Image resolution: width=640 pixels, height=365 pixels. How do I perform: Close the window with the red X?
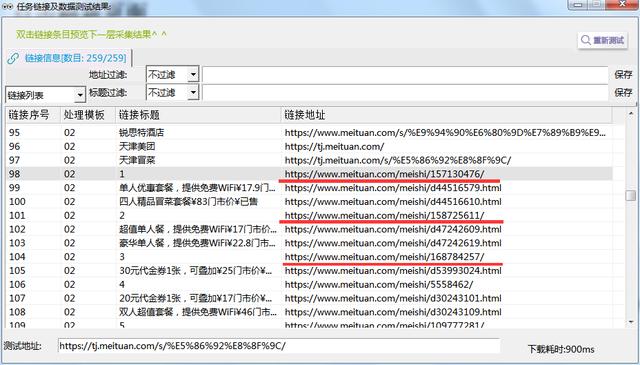pos(621,4)
